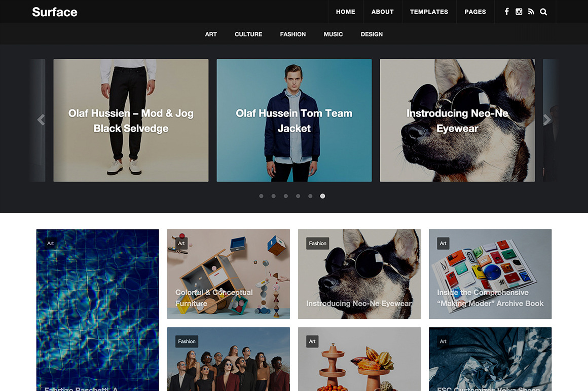Advance the carousel with the right arrow
This screenshot has width=588, height=391.
[546, 120]
